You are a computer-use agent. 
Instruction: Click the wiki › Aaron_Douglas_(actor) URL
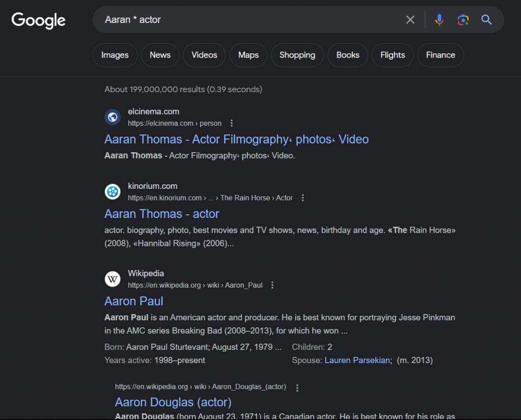point(200,387)
